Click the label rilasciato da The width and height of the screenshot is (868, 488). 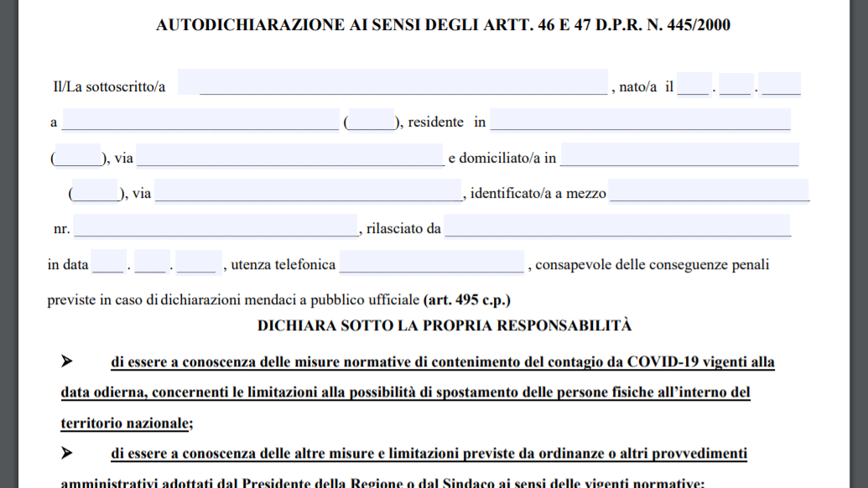point(403,229)
